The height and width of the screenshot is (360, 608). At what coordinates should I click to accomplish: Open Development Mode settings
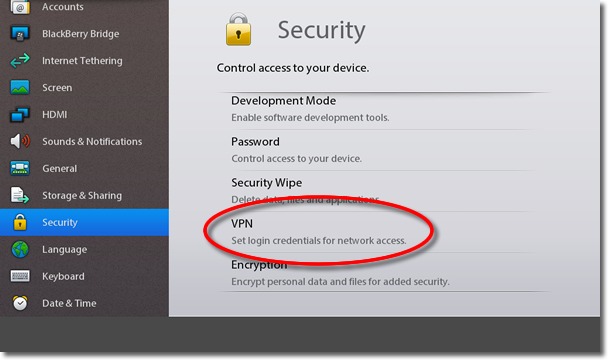point(382,109)
